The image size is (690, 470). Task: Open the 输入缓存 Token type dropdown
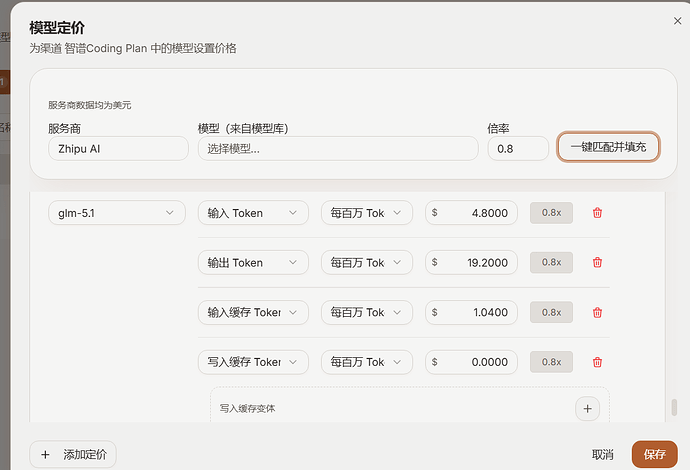point(253,312)
